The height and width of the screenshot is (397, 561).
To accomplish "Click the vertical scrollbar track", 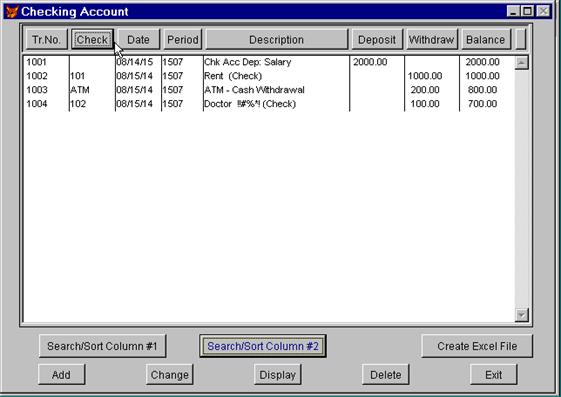I will [522, 189].
